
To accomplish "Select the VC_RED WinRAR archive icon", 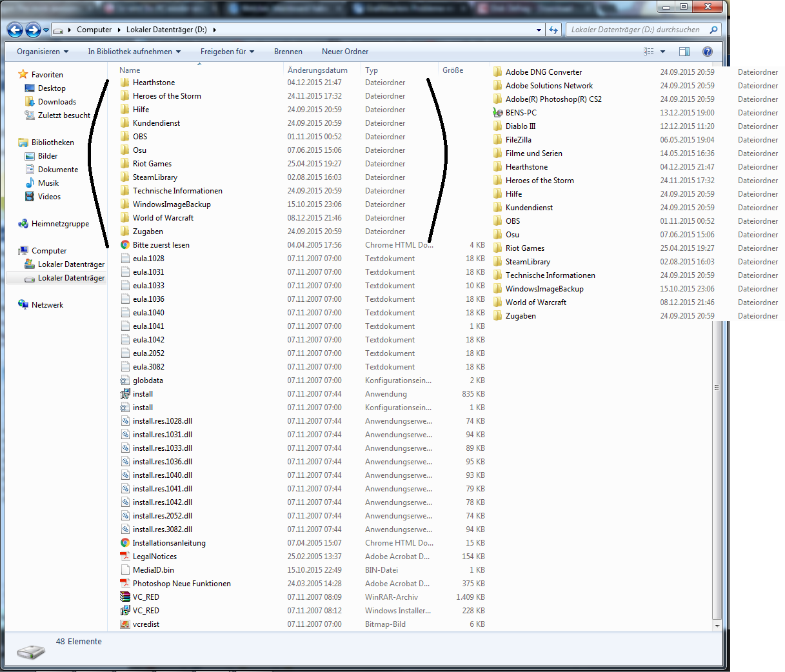I will [x=125, y=597].
